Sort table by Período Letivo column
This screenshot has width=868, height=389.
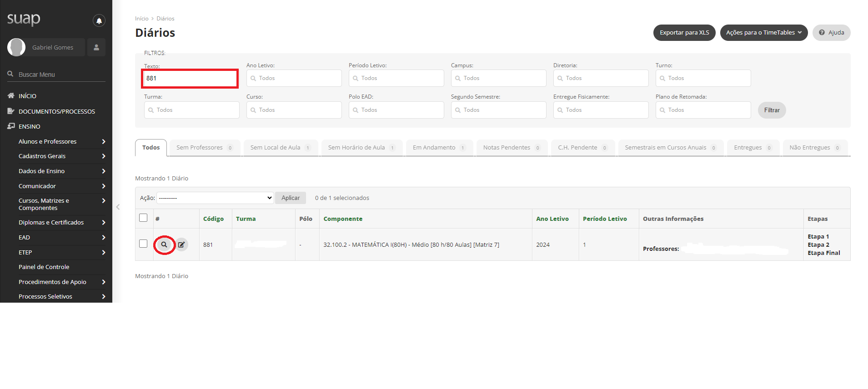pos(605,219)
